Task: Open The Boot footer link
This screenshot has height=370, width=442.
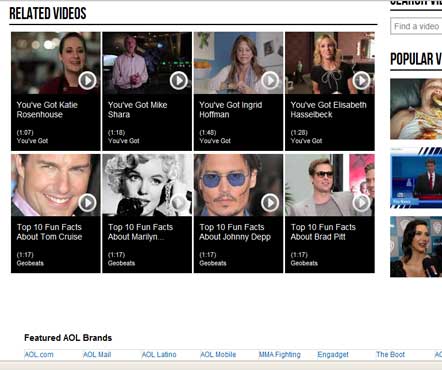Action: click(390, 355)
